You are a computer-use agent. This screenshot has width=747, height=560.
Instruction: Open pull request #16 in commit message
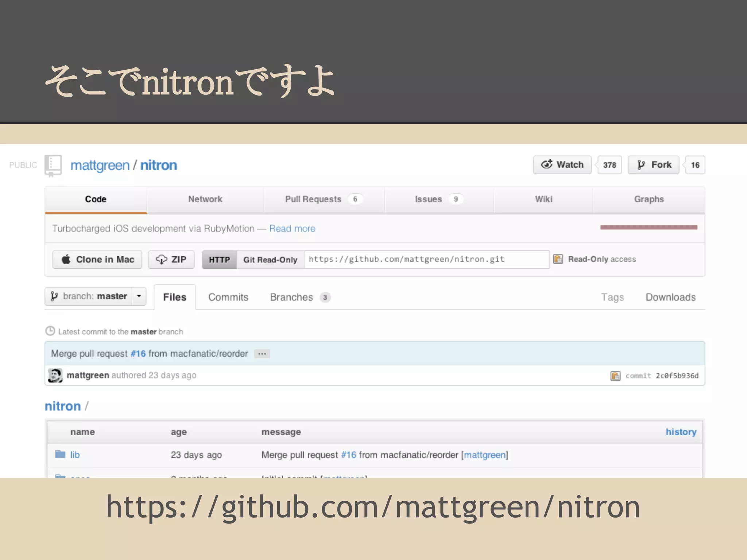[x=138, y=354]
